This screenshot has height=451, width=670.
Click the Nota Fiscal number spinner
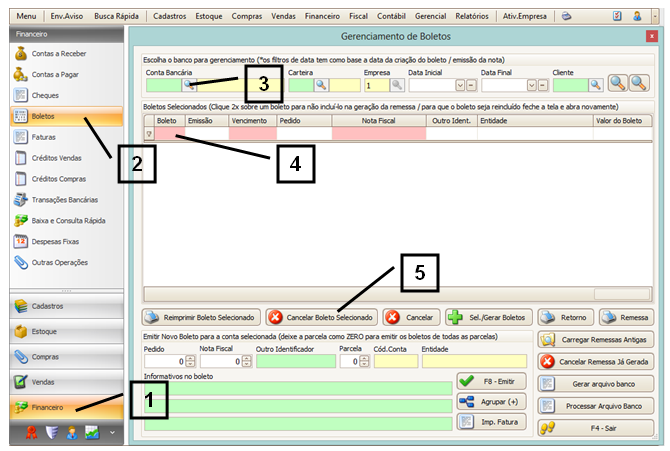coord(247,362)
